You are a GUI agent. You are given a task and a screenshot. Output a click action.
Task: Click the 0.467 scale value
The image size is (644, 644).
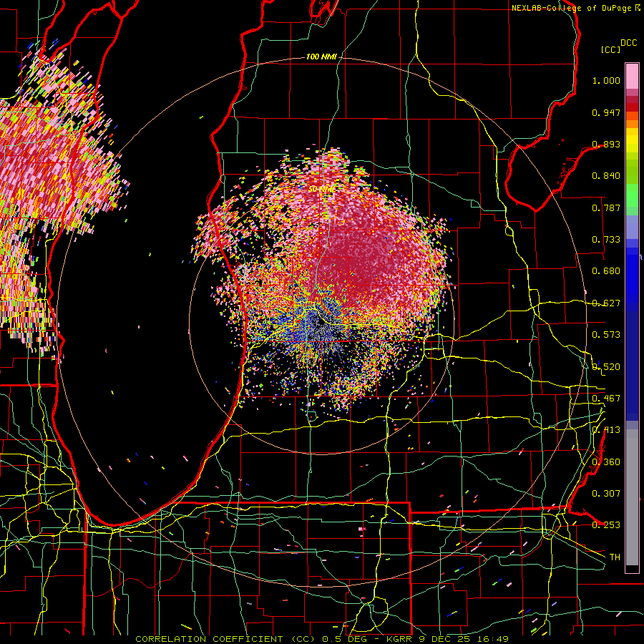[606, 399]
